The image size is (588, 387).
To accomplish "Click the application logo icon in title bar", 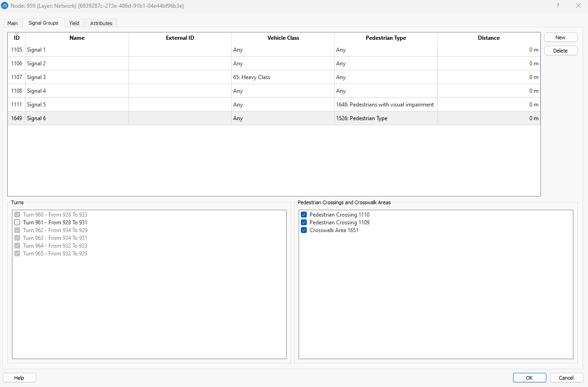I will 5,6.
